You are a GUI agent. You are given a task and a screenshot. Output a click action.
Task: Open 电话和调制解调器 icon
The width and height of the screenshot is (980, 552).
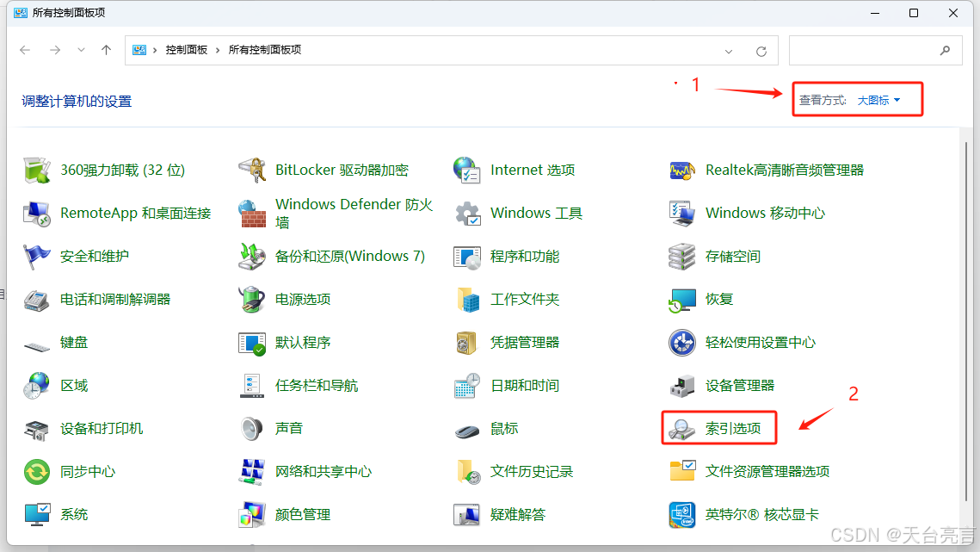coord(37,300)
